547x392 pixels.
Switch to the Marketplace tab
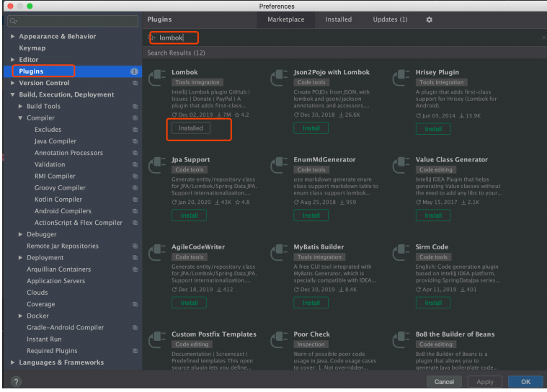285,19
